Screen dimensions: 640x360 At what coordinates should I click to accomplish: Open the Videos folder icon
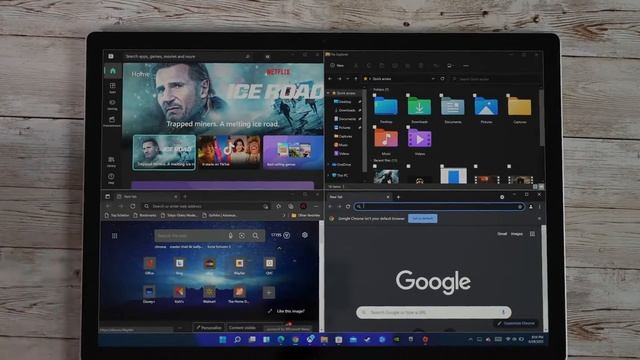coord(419,138)
